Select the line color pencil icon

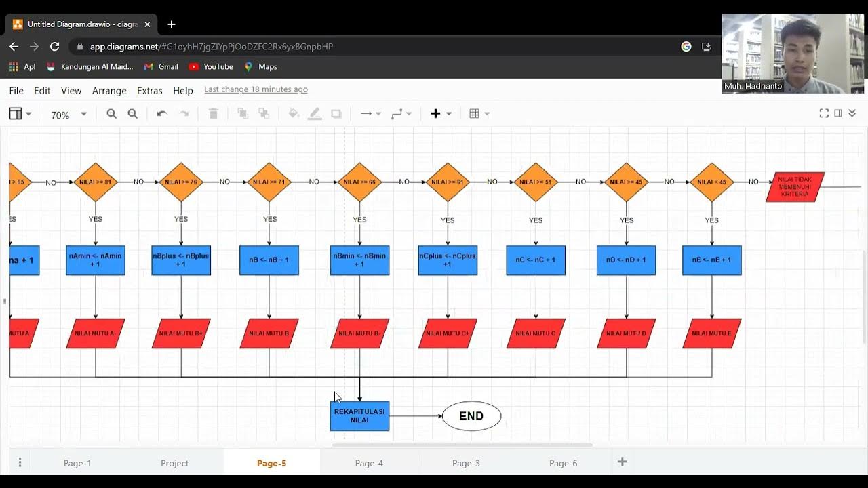click(315, 114)
